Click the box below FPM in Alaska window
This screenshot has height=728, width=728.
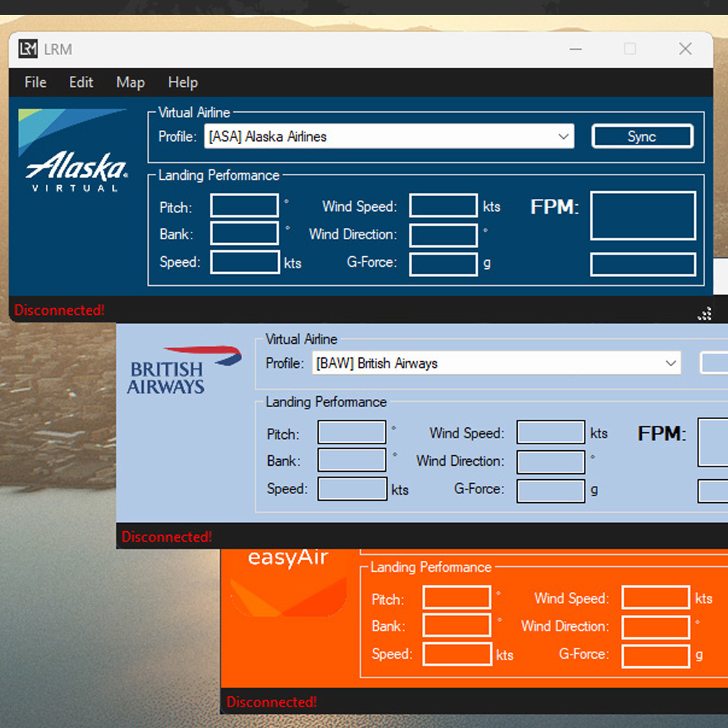[643, 264]
